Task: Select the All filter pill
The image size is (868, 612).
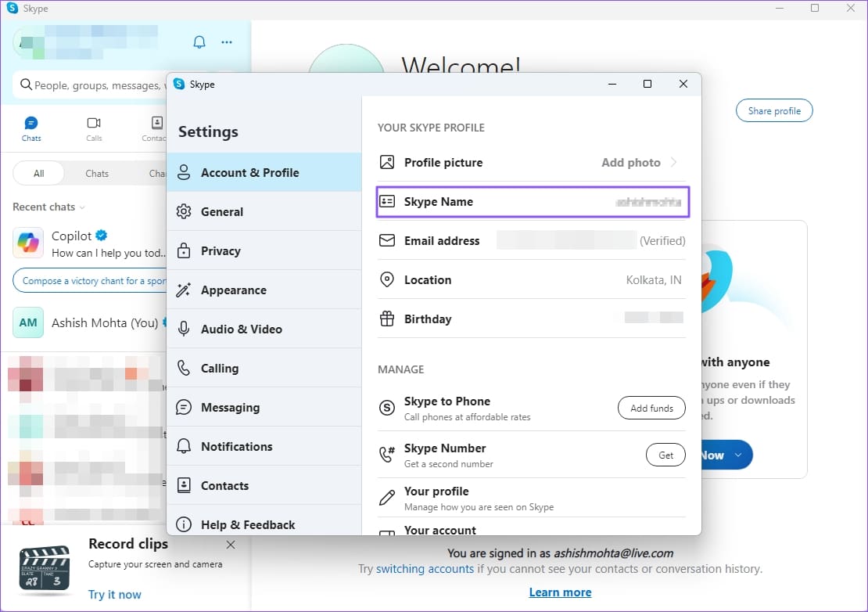Action: [38, 174]
